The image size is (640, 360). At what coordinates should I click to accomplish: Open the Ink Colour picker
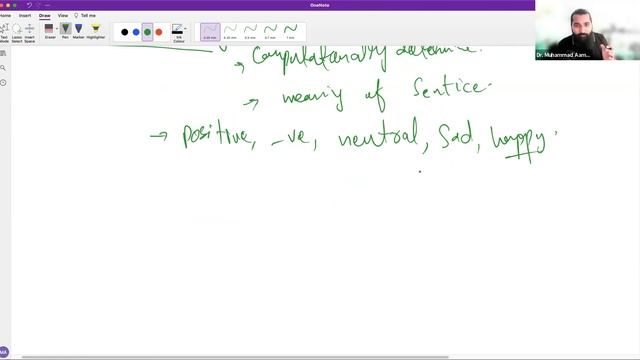pyautogui.click(x=178, y=33)
